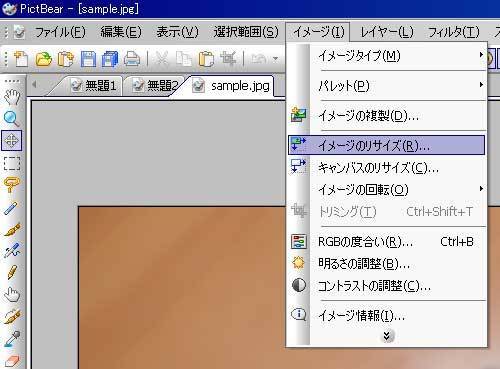This screenshot has width=500, height=369.
Task: Choose イメージのリサイズ(R)... menu item
Action: click(x=387, y=145)
